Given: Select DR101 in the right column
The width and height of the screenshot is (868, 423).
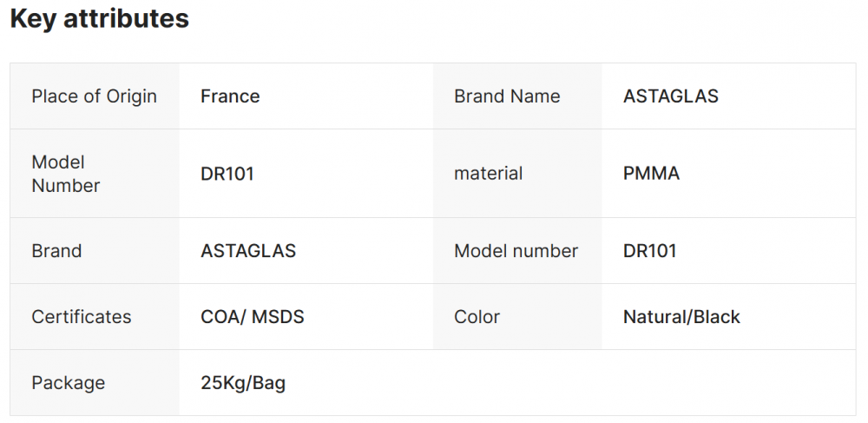Looking at the screenshot, I should pos(649,251).
